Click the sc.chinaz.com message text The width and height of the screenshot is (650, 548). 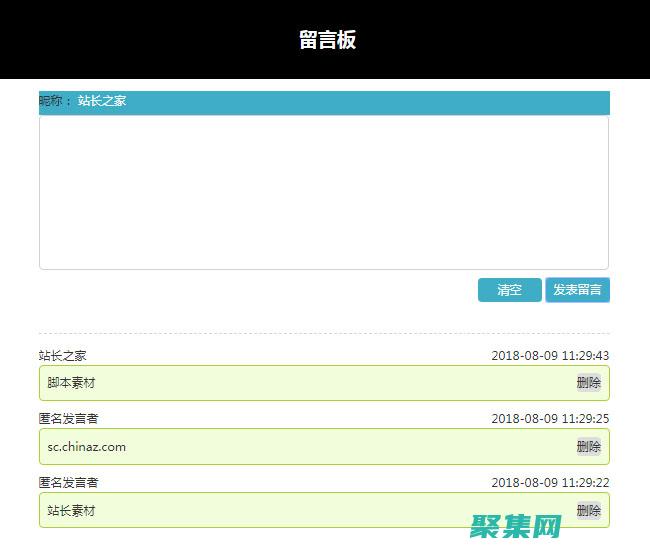87,446
